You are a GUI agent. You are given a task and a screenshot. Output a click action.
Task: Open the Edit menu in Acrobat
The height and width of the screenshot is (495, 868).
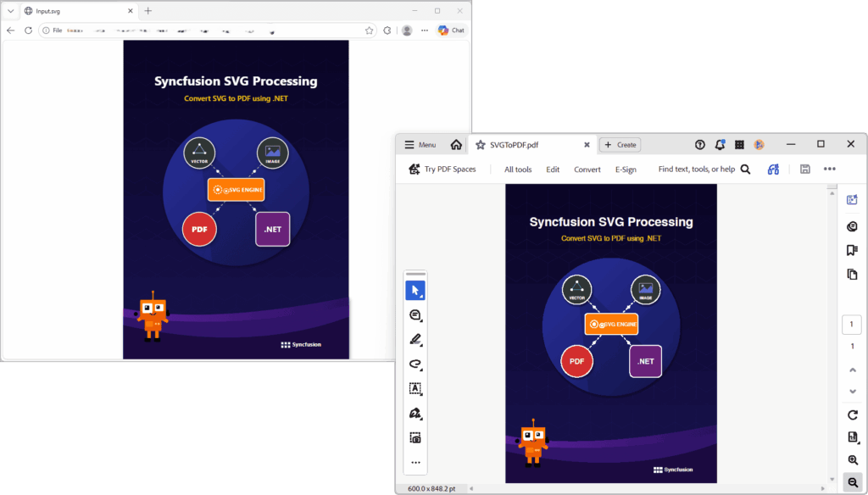click(x=553, y=170)
